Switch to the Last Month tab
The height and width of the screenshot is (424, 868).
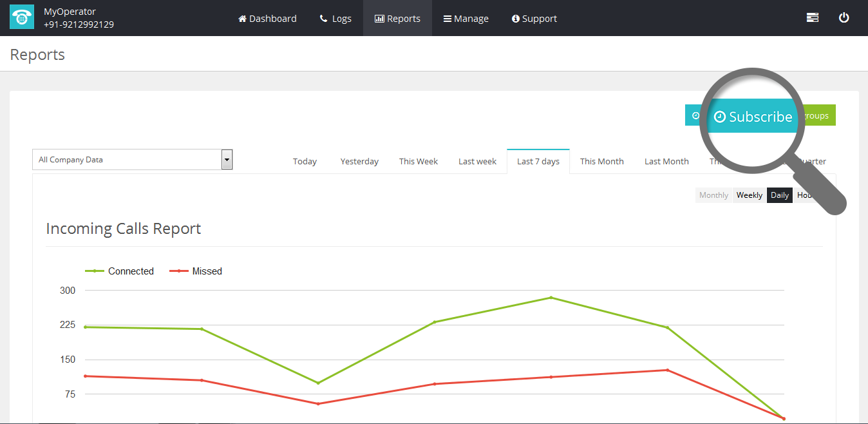pyautogui.click(x=666, y=162)
